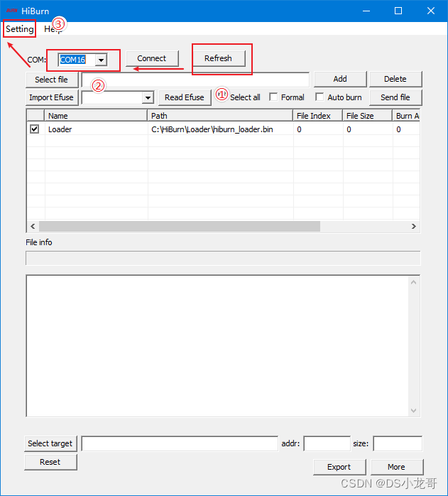
Task: Click the Connect button
Action: click(x=152, y=58)
